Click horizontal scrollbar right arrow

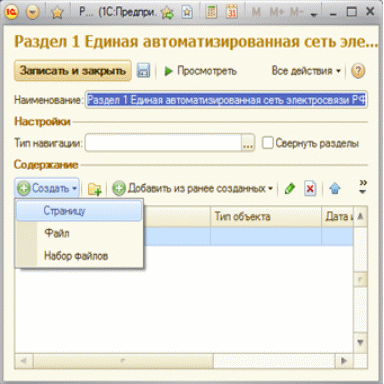tap(344, 361)
